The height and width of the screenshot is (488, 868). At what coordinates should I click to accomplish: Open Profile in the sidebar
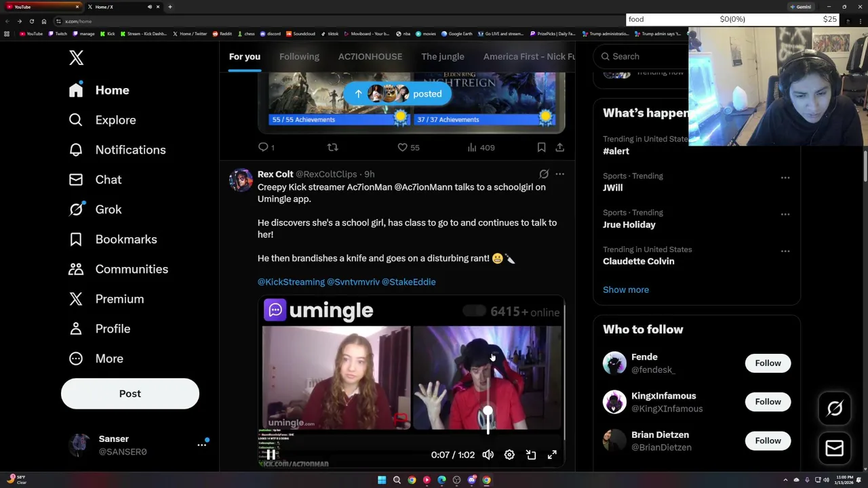(99, 329)
